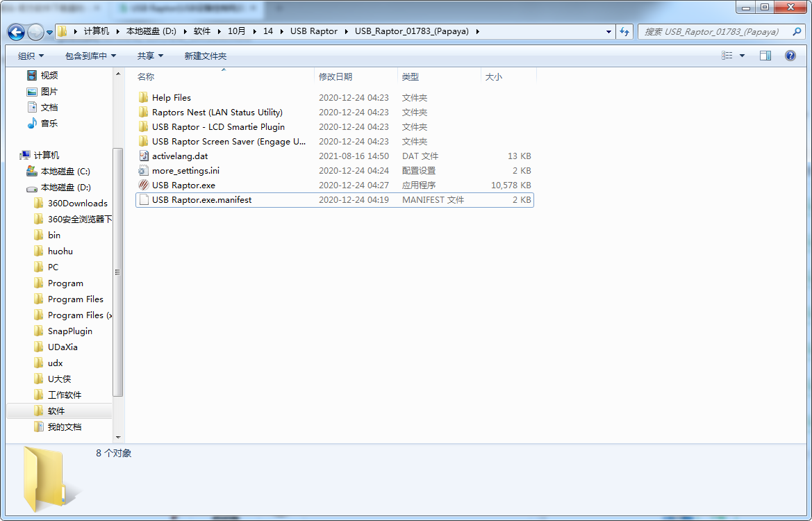The height and width of the screenshot is (521, 812).
Task: Sort by 名称 column header
Action: tap(145, 76)
